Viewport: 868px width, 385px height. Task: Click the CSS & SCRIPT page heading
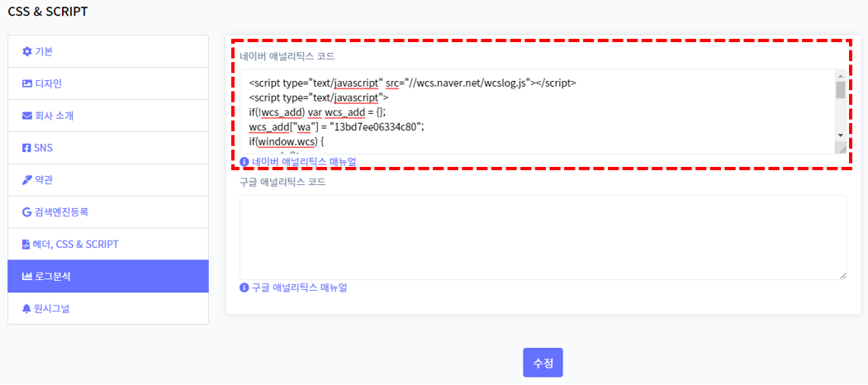pyautogui.click(x=48, y=12)
